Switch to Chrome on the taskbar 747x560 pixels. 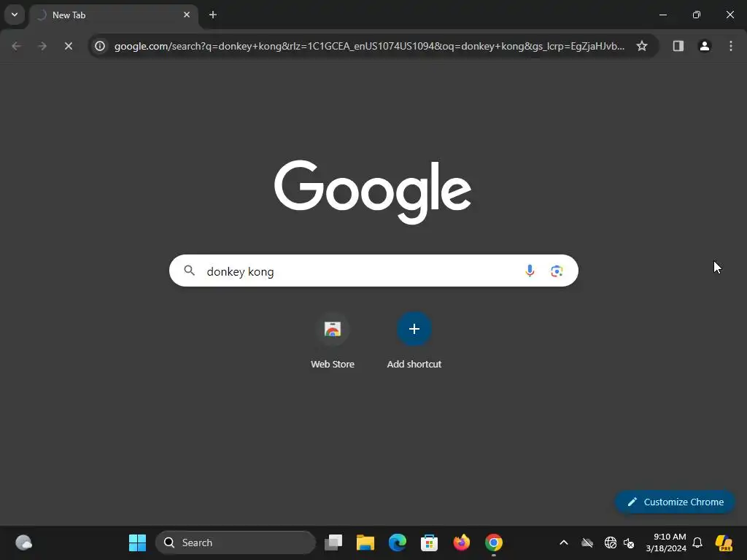[494, 542]
